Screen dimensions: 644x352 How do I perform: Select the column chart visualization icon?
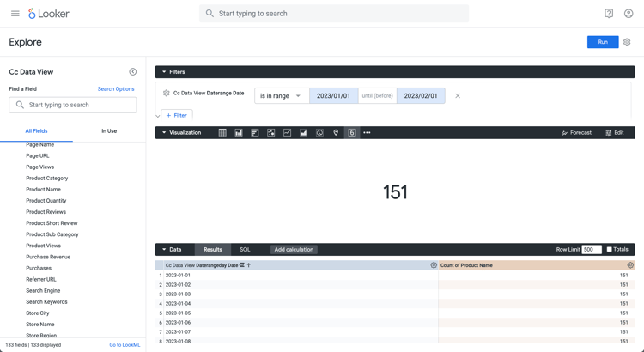[x=239, y=133]
